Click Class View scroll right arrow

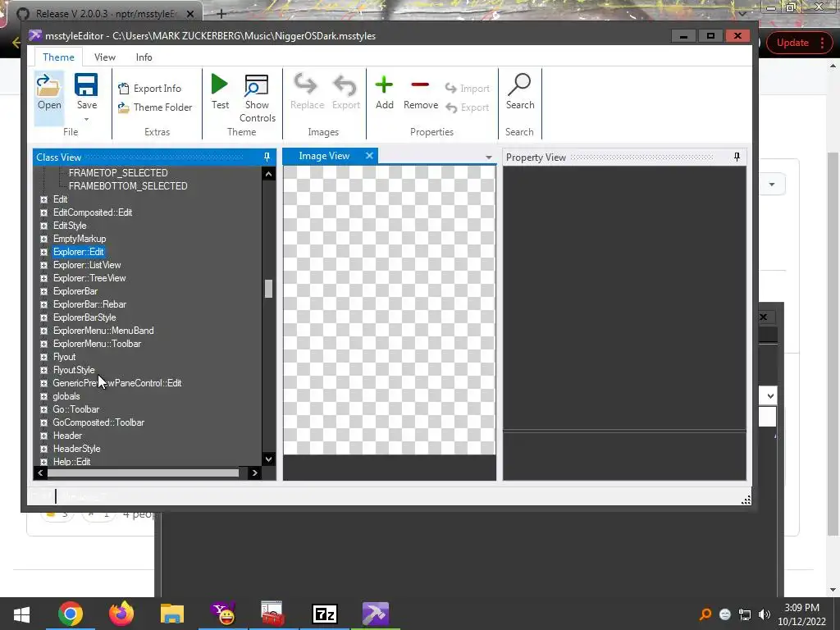click(x=254, y=472)
